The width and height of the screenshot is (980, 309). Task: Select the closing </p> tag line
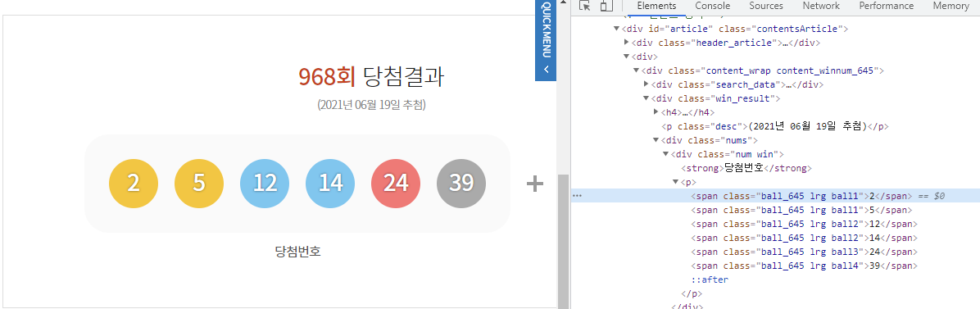pos(692,294)
